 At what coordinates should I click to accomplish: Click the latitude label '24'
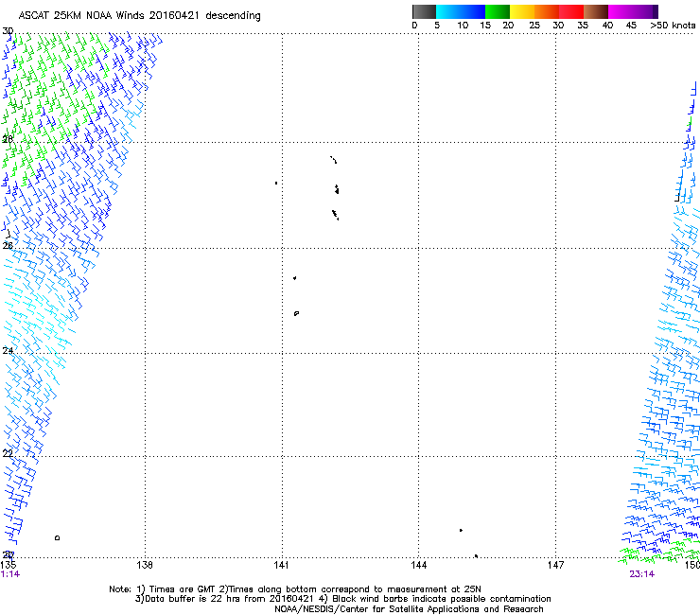pyautogui.click(x=8, y=350)
